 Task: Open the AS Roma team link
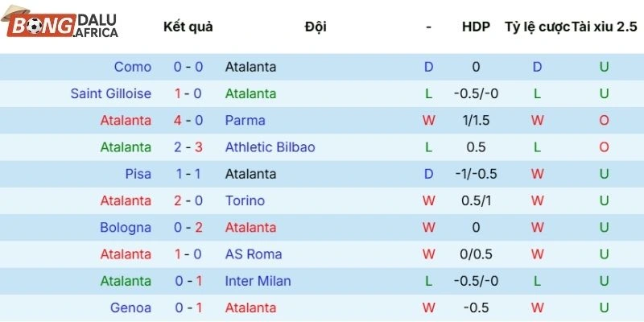[254, 254]
